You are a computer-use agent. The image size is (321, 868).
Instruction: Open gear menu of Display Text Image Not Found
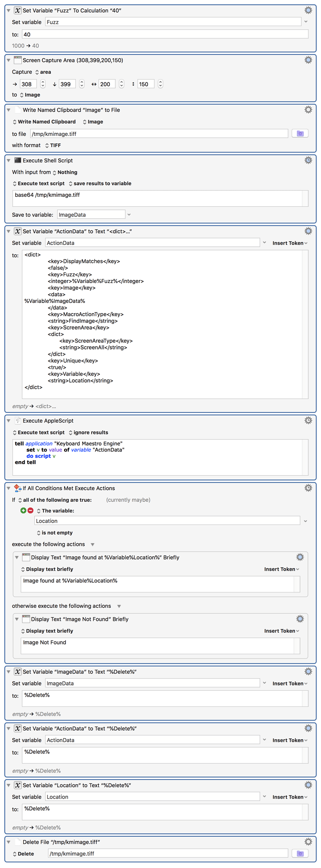click(300, 619)
